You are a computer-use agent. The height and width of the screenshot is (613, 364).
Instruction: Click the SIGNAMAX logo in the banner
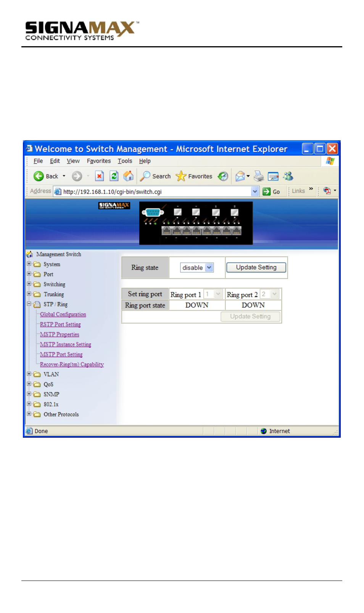pos(114,205)
